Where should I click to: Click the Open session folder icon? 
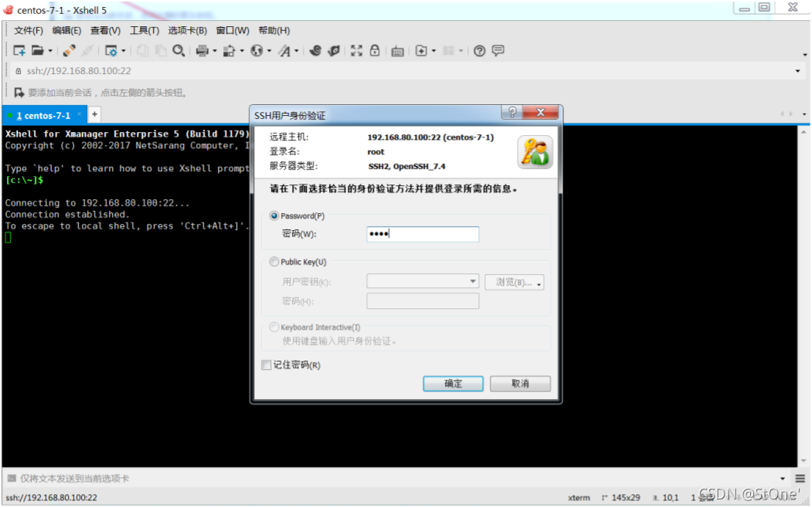(37, 50)
